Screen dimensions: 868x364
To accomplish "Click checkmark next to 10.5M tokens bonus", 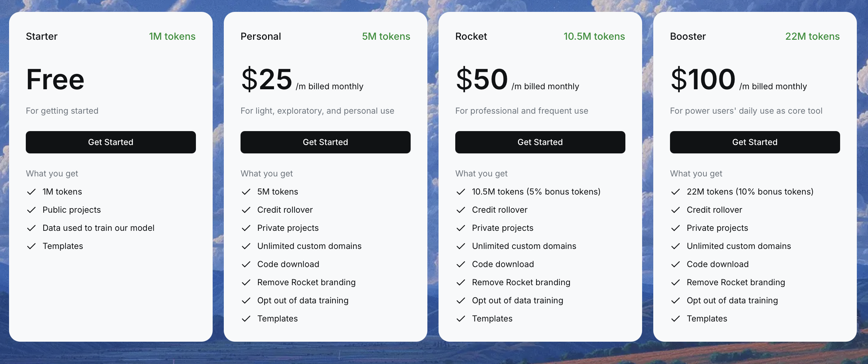I will point(461,192).
